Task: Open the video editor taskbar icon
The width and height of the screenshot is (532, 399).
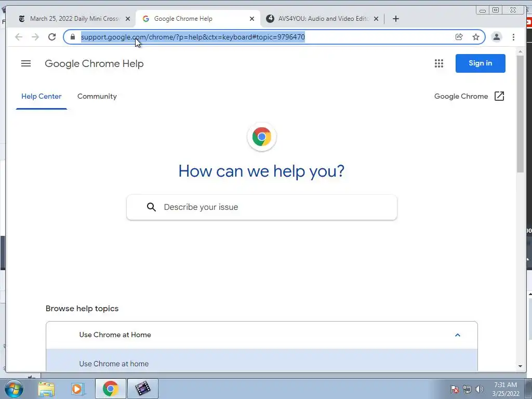Action: coord(142,389)
